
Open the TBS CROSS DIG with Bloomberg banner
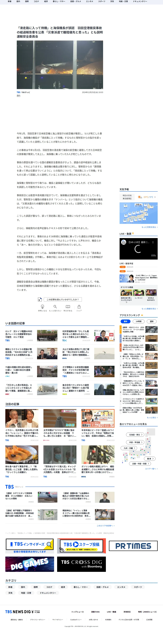pos(81,564)
